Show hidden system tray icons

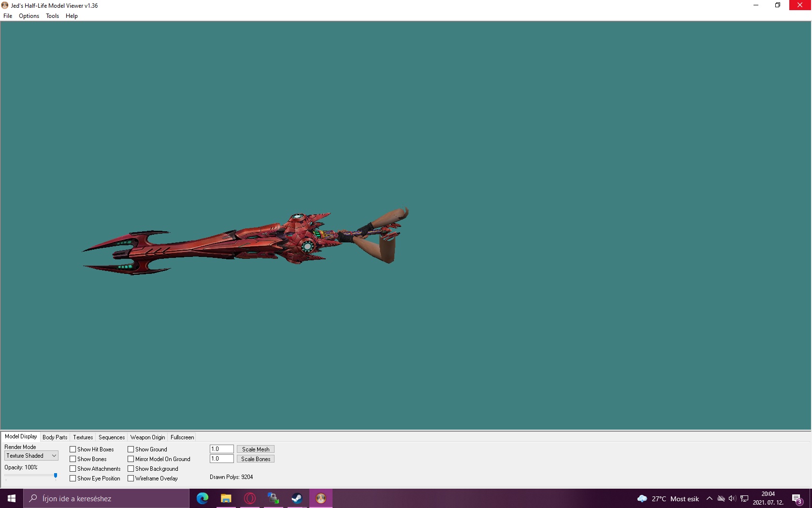(x=710, y=499)
